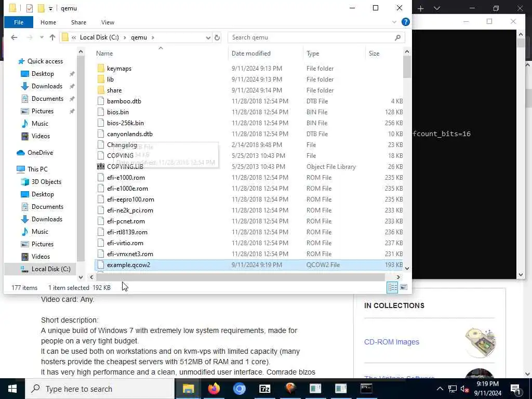Click the Properties checkmark icon in title bar
The width and height of the screenshot is (532, 399).
click(30, 8)
